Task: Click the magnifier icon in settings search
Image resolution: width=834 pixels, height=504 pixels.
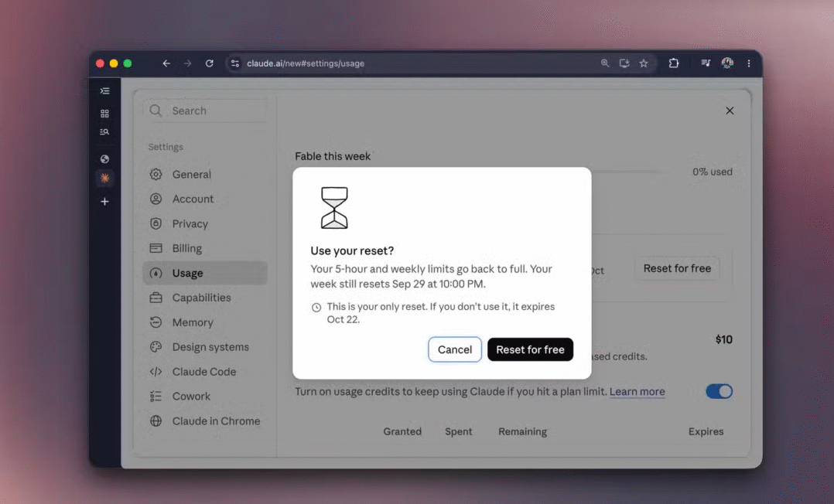Action: [x=156, y=111]
